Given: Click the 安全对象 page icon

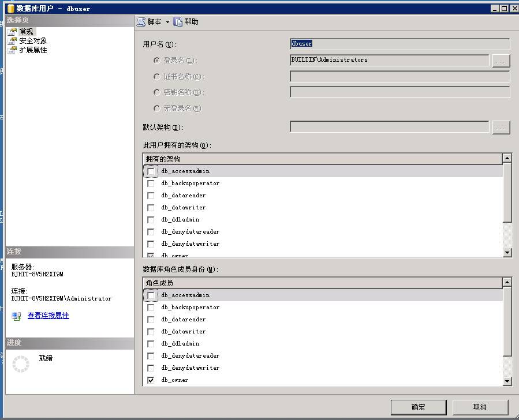Looking at the screenshot, I should 12,41.
